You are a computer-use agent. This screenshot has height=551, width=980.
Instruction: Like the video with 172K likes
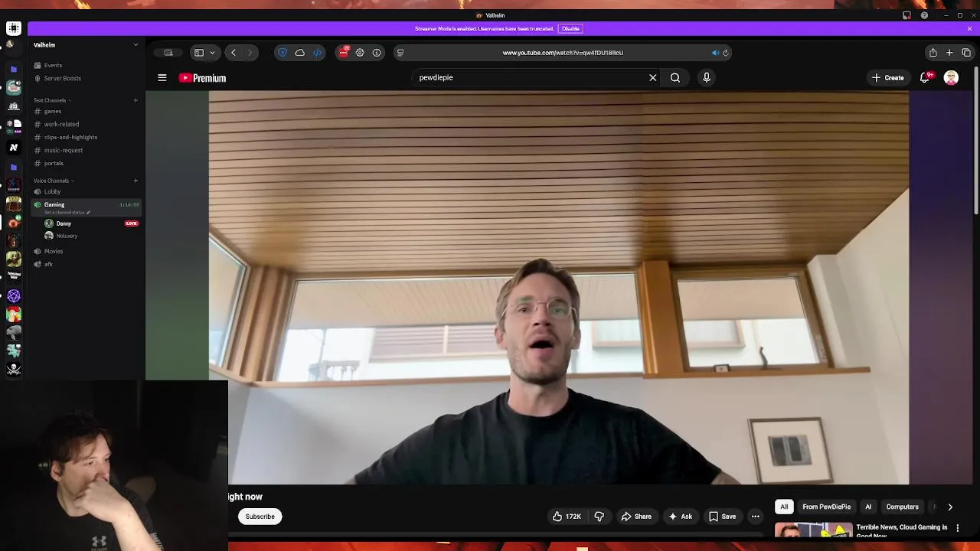point(567,517)
